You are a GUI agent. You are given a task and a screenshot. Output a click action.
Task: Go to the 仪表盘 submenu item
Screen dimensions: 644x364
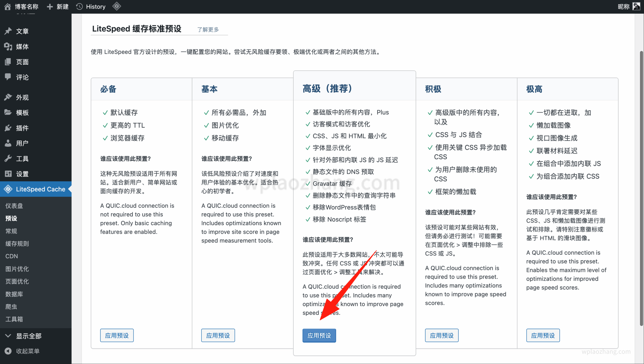pyautogui.click(x=14, y=206)
